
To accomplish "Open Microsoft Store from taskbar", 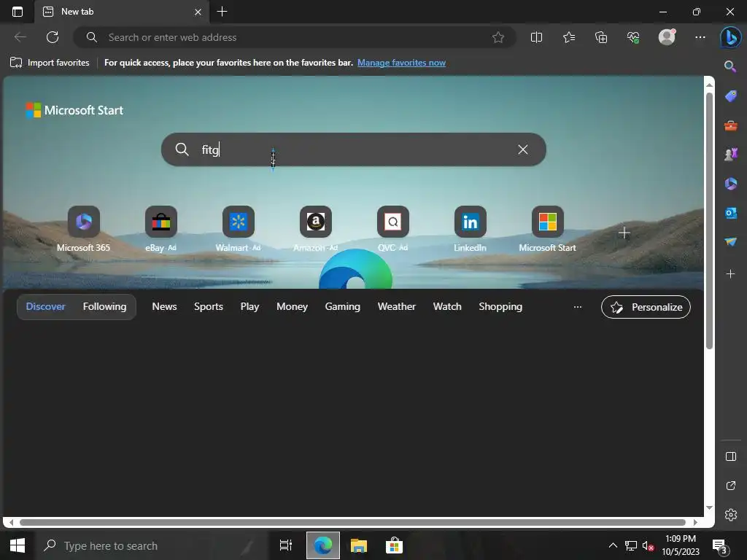I will pyautogui.click(x=394, y=545).
